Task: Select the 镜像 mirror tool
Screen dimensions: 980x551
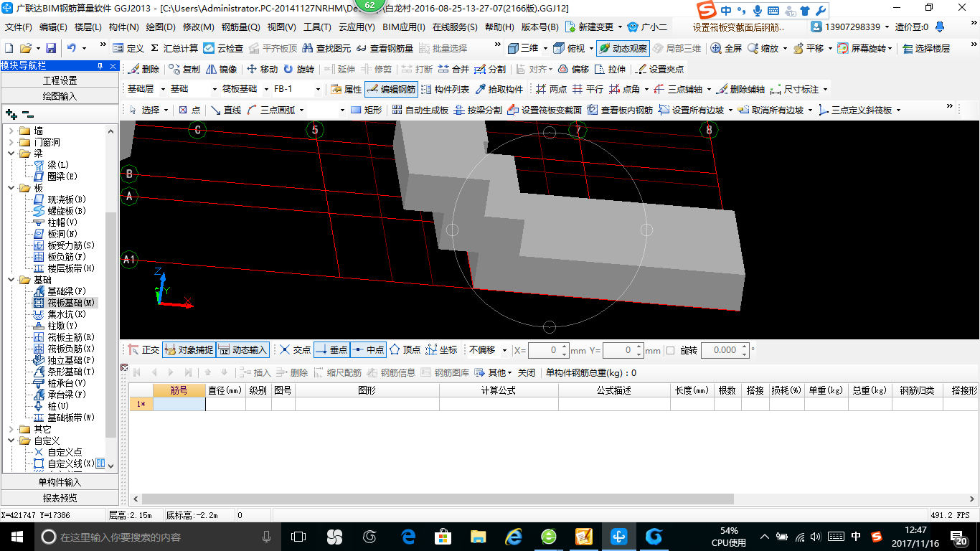Action: point(222,70)
